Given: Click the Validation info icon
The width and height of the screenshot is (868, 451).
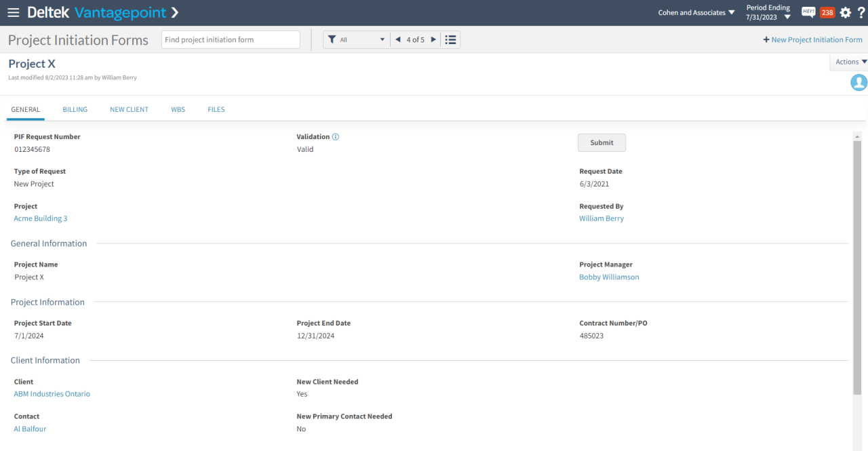Looking at the screenshot, I should [336, 137].
